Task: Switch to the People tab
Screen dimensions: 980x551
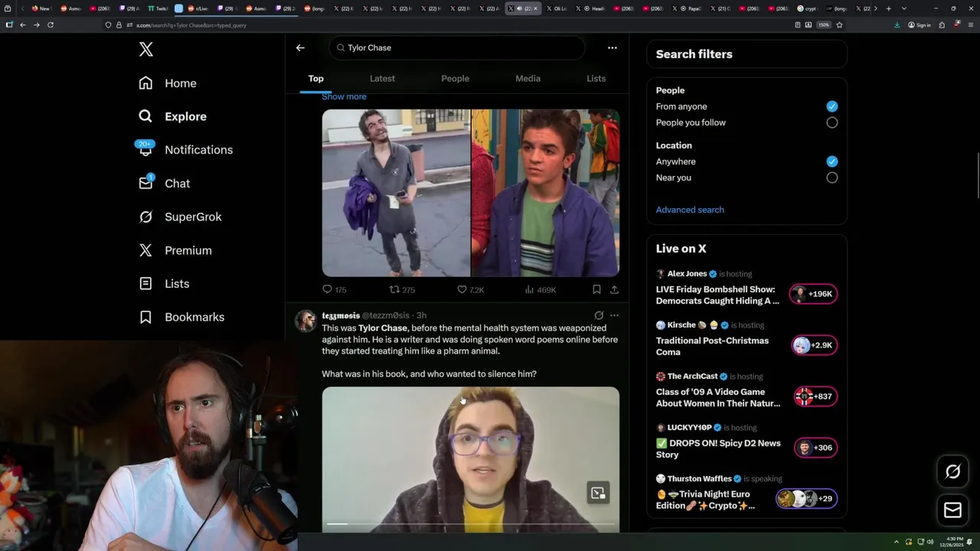Action: 455,78
